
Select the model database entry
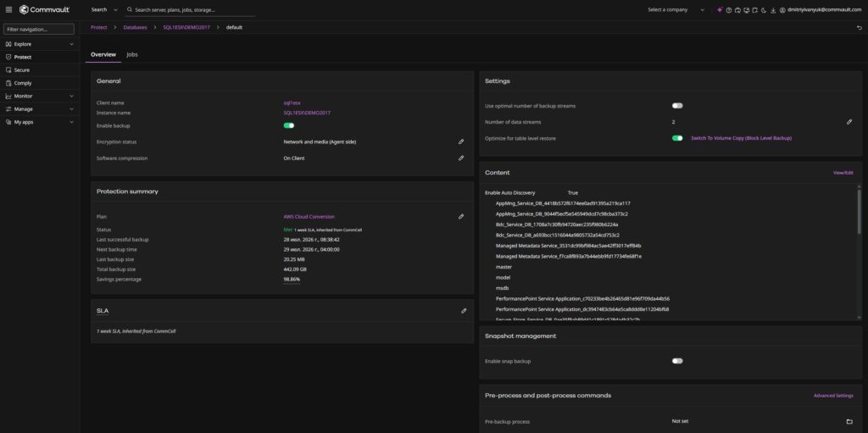click(x=504, y=277)
